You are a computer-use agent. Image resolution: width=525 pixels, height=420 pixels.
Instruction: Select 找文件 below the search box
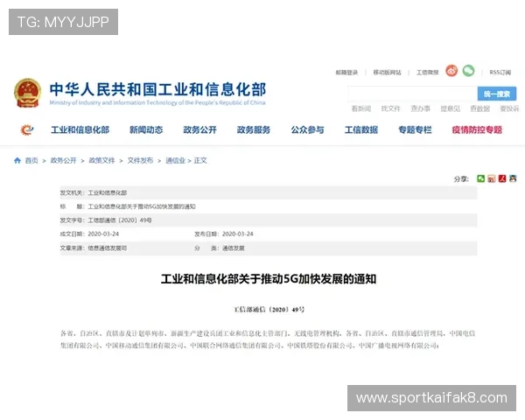[391, 108]
